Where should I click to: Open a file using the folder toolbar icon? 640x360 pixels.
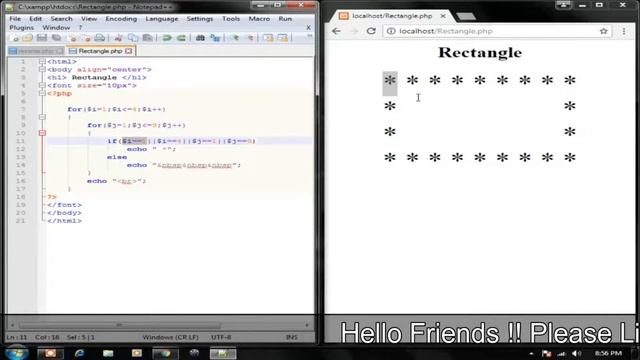click(28, 38)
